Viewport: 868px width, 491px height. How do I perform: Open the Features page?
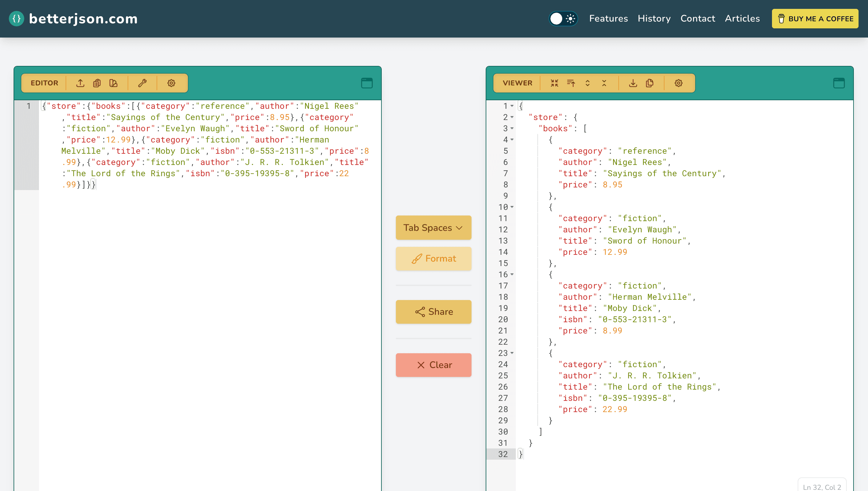(608, 19)
